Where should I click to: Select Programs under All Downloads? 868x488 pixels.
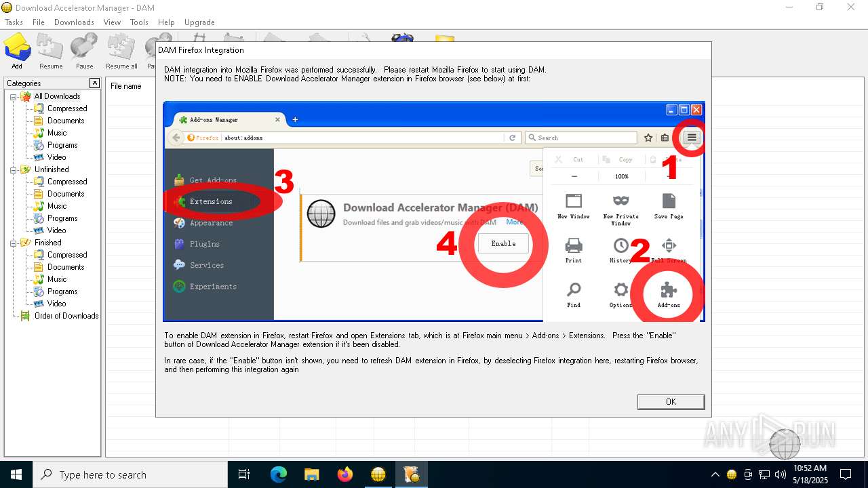tap(62, 145)
